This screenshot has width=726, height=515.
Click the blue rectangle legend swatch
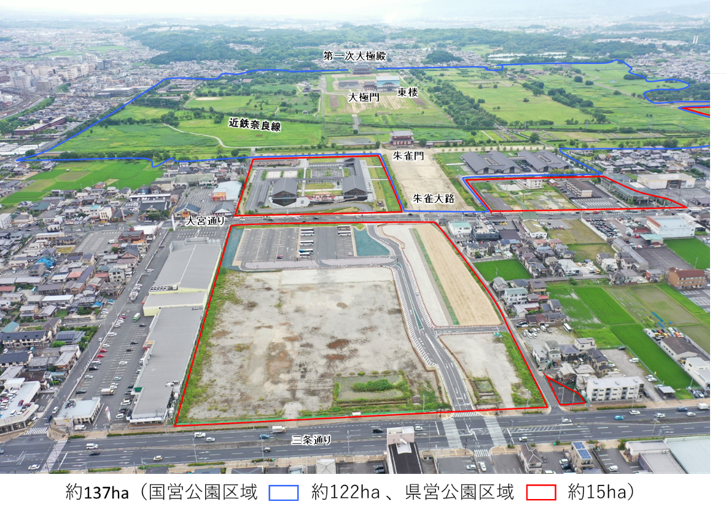[283, 492]
